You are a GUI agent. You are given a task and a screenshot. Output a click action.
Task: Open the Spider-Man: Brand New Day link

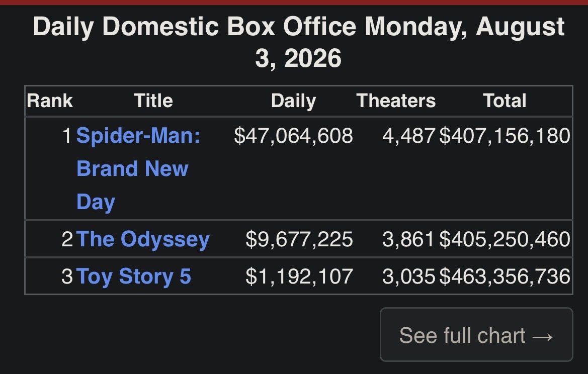[x=138, y=168]
